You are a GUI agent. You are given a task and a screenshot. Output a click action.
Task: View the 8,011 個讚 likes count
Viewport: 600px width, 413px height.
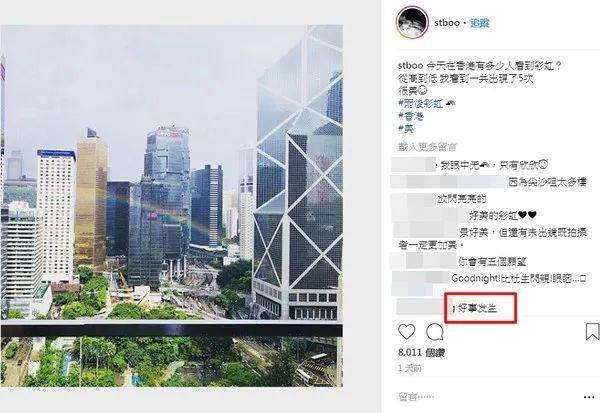tap(421, 352)
